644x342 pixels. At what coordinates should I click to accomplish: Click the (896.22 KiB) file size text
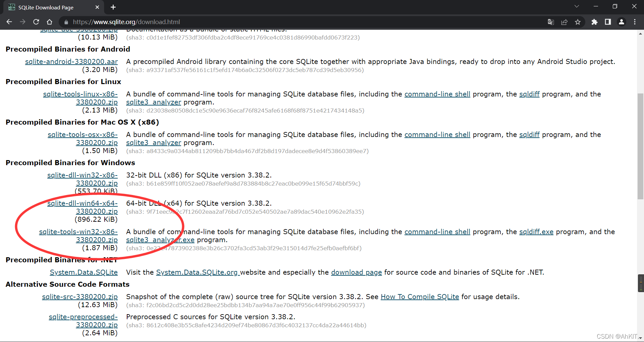(x=96, y=219)
